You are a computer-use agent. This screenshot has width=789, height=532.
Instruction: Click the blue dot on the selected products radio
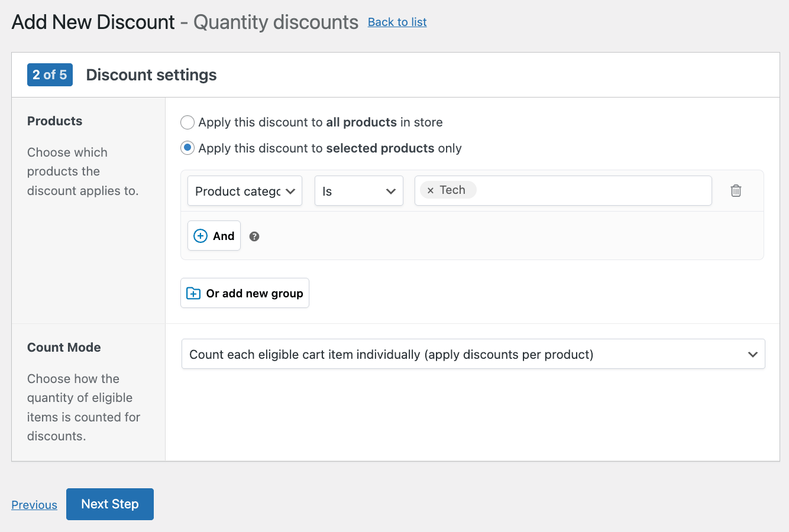tap(187, 148)
